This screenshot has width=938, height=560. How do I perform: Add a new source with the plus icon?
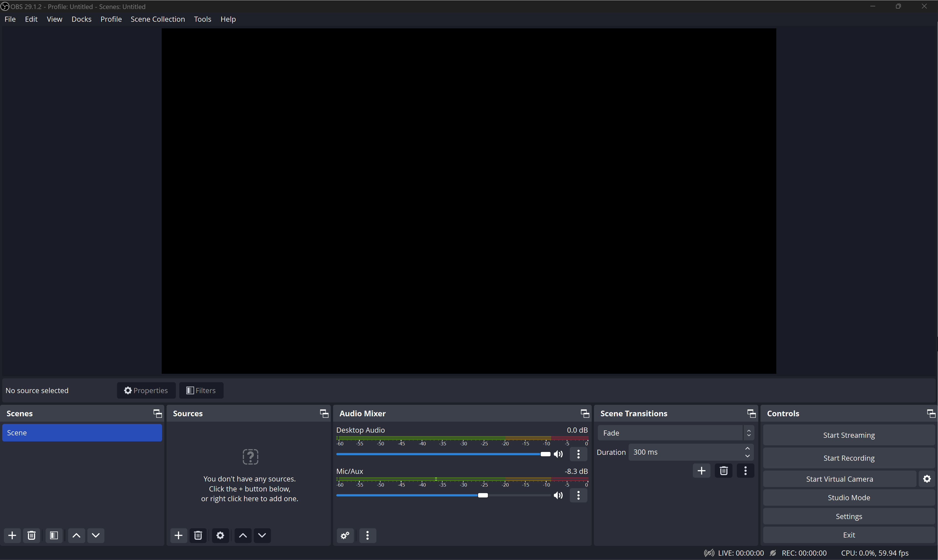[178, 535]
